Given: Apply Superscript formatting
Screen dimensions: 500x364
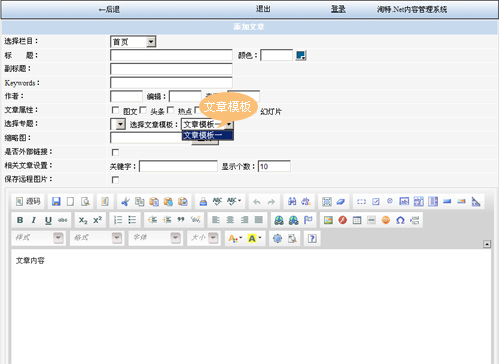Looking at the screenshot, I should pyautogui.click(x=97, y=220).
